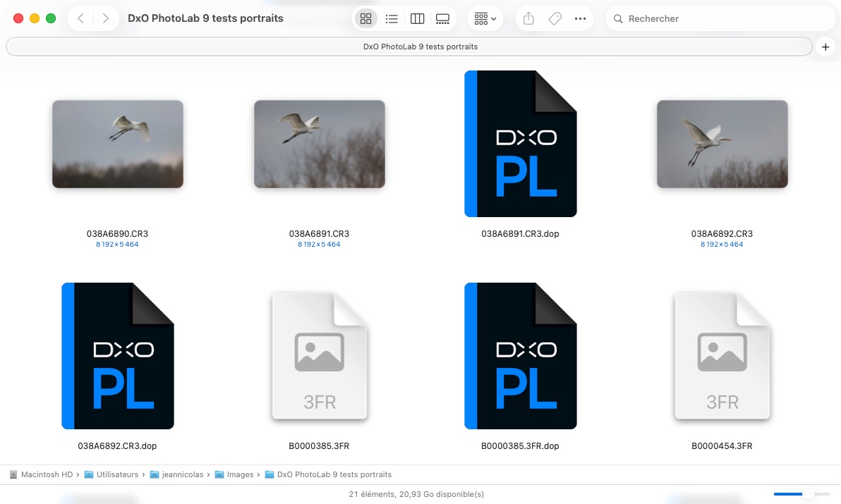Open the Images folder in path bar
The image size is (841, 504).
tap(239, 474)
